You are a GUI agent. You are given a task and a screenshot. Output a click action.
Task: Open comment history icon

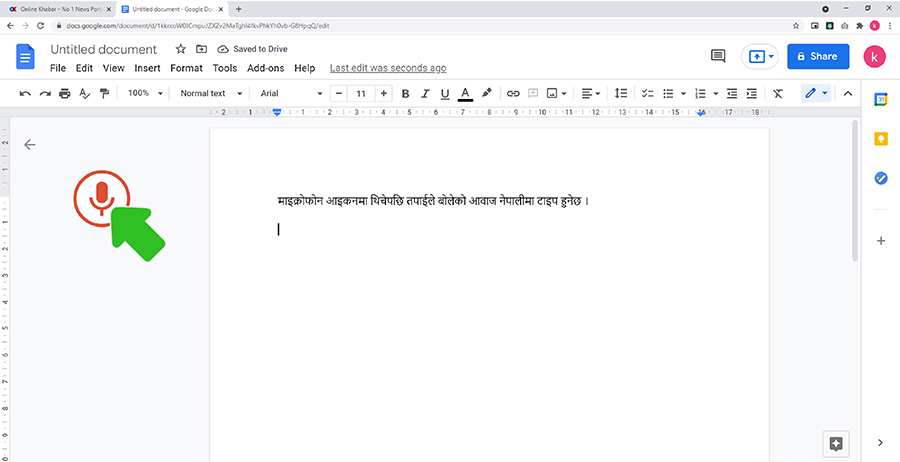click(x=717, y=56)
